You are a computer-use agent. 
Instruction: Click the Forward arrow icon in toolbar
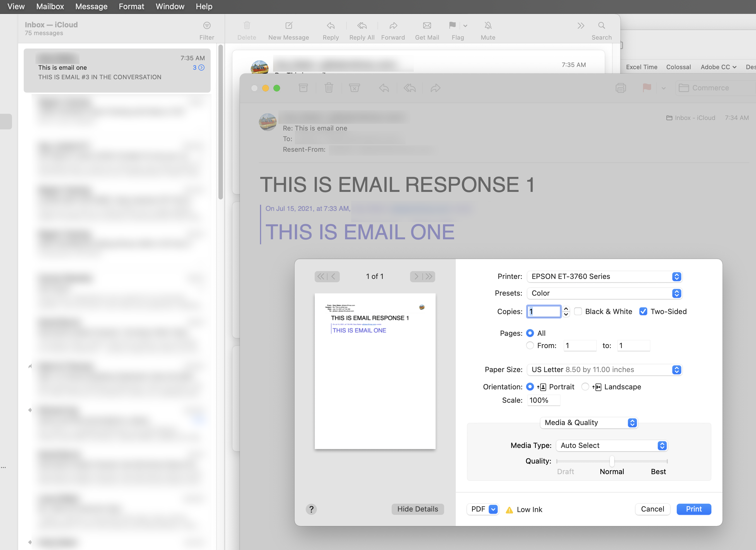click(x=393, y=26)
